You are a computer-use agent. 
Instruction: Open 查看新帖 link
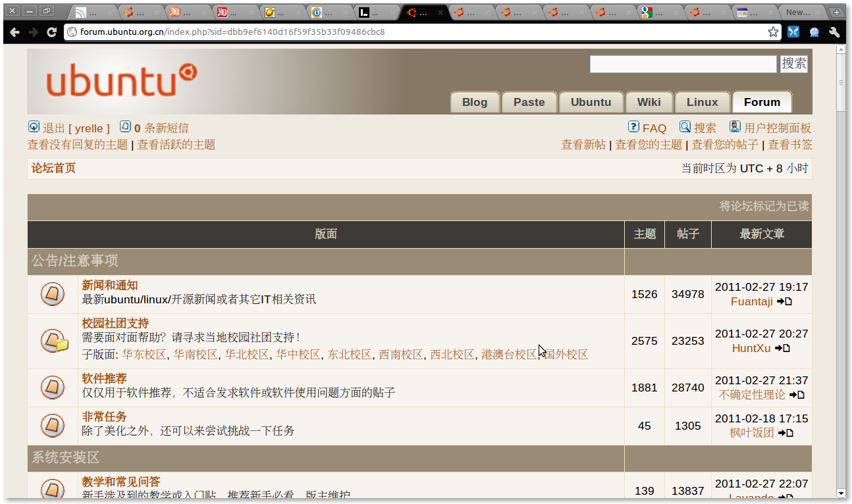[x=583, y=145]
